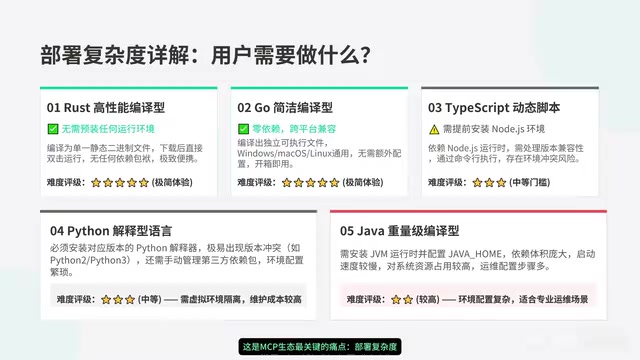
Task: Click Rust description about 单一静态二进制文件
Action: [124, 153]
